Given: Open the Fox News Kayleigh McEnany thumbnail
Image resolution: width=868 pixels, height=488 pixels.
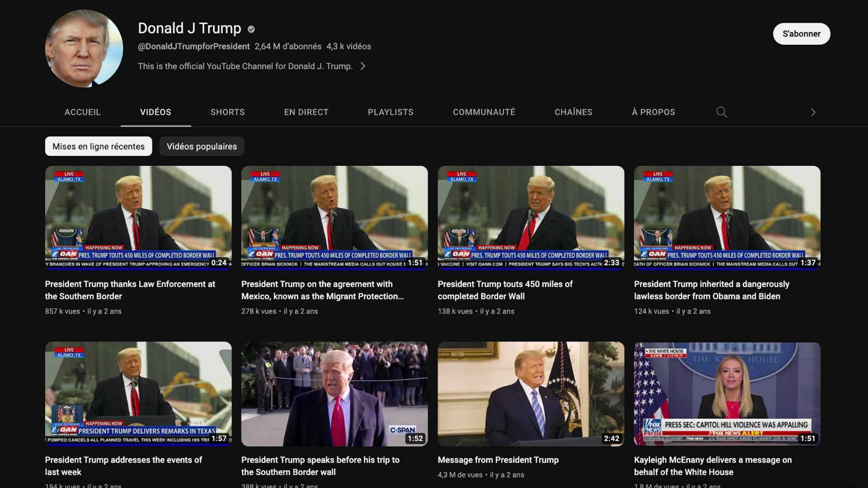Looking at the screenshot, I should click(x=727, y=394).
